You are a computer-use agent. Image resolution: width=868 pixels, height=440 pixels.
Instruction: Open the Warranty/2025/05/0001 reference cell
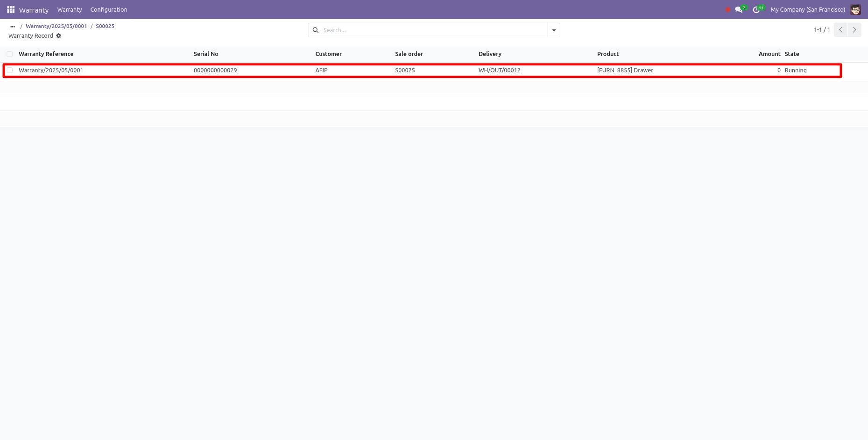point(51,70)
